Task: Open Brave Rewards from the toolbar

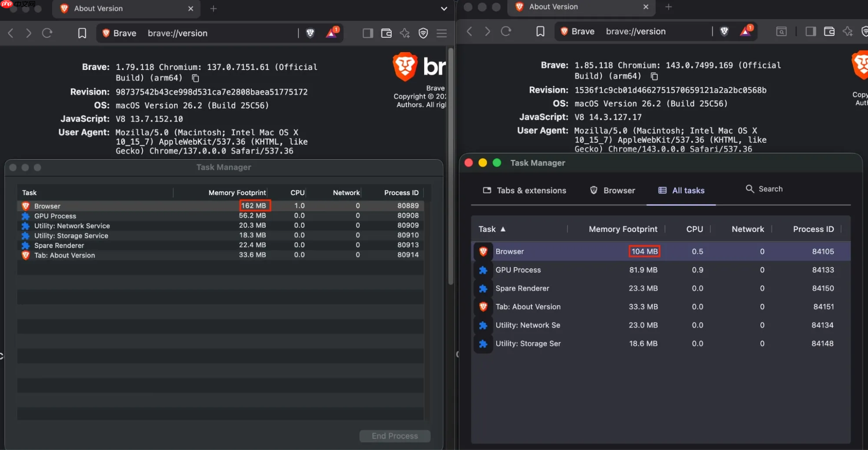Action: click(332, 33)
